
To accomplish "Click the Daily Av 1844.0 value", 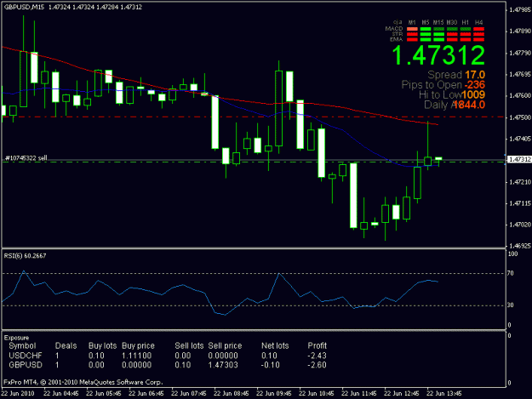I will pos(470,105).
